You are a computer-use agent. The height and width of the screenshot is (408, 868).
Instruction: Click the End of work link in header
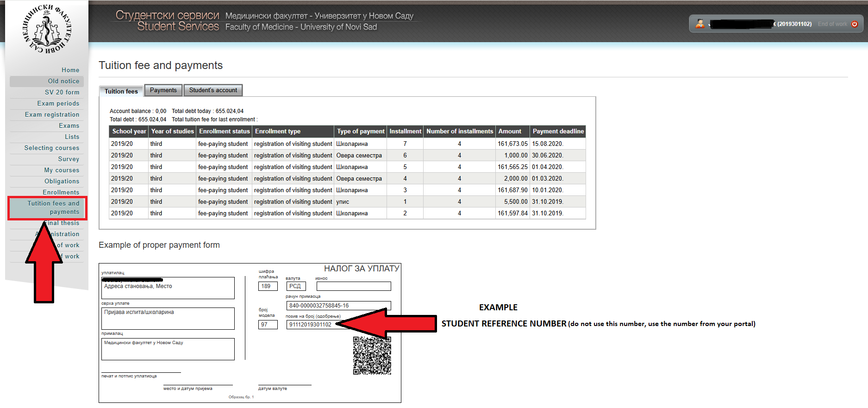tap(832, 24)
